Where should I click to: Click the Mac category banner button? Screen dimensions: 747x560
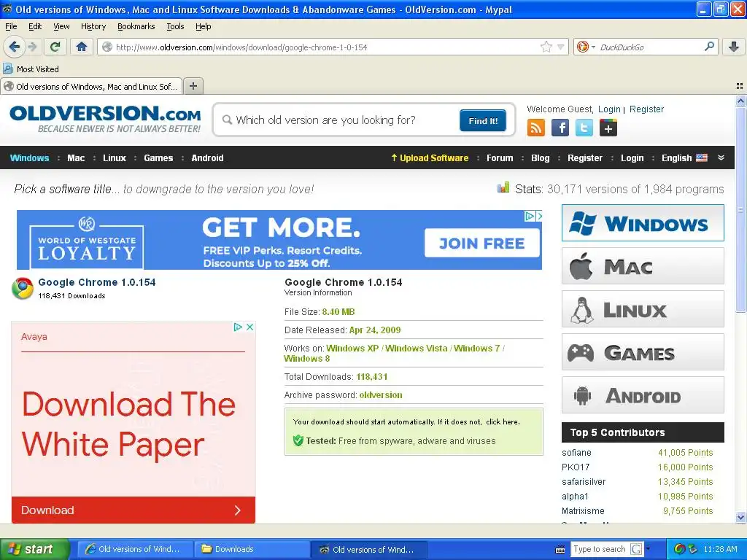(x=643, y=265)
